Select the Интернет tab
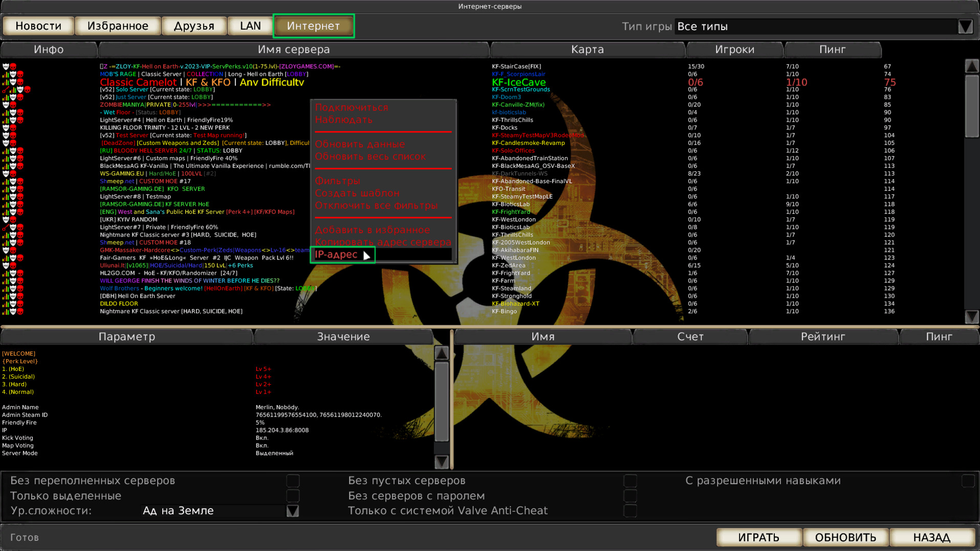980x551 pixels. tap(313, 26)
